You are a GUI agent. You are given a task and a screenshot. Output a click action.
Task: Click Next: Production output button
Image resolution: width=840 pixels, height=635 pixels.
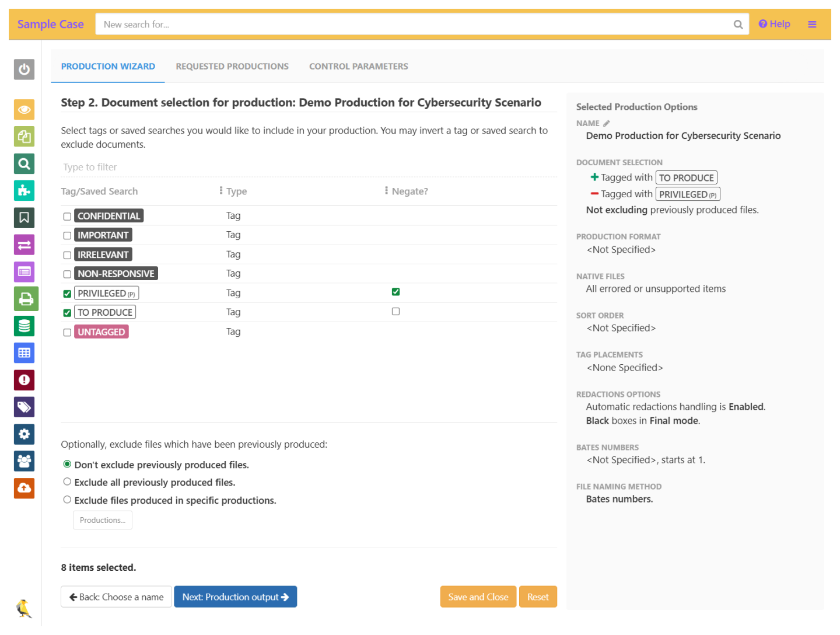click(235, 597)
